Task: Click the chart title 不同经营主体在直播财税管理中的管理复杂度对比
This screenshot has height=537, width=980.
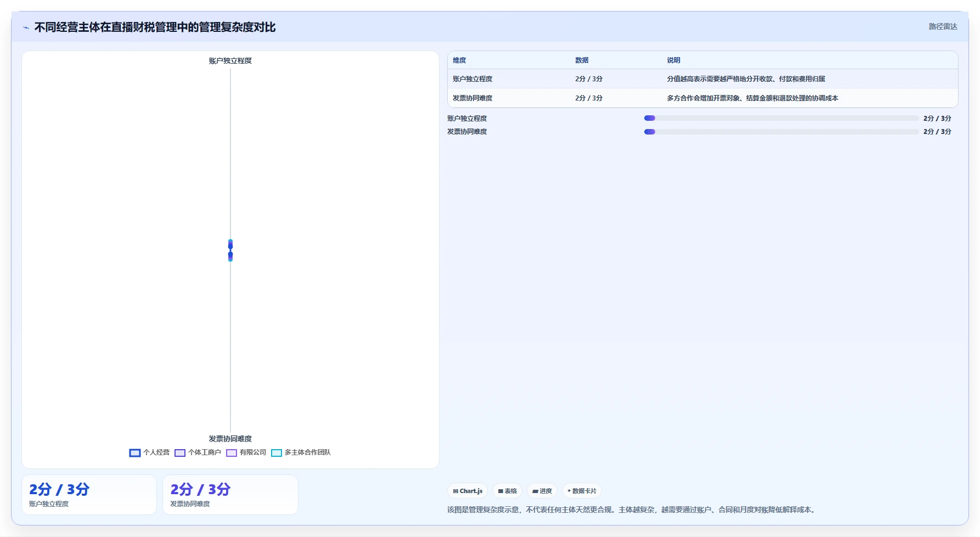Action: click(155, 27)
